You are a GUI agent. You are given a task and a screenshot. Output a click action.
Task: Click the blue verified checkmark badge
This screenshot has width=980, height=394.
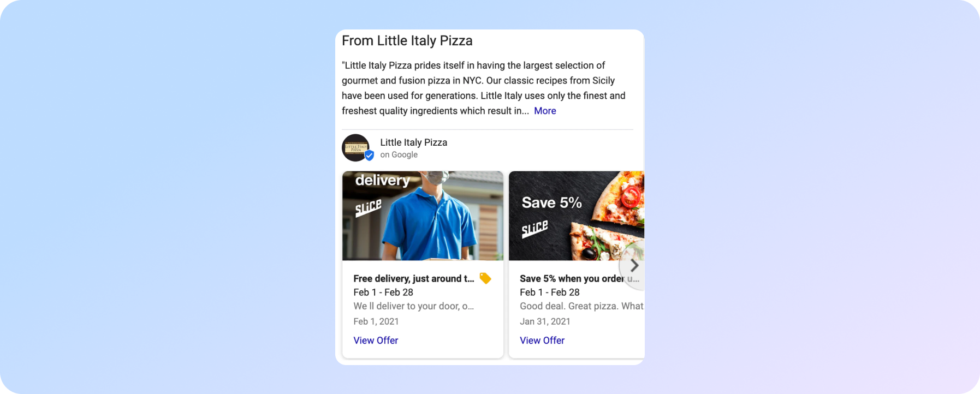tap(369, 156)
